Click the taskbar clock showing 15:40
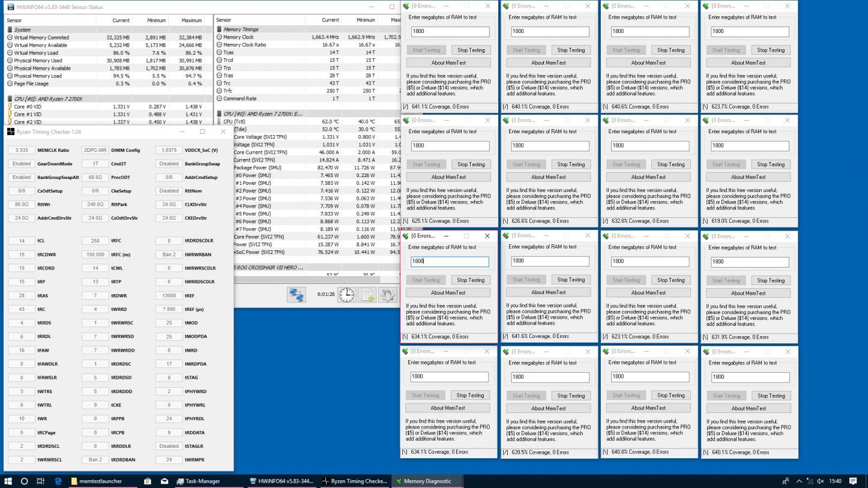868x488 pixels. [836, 481]
